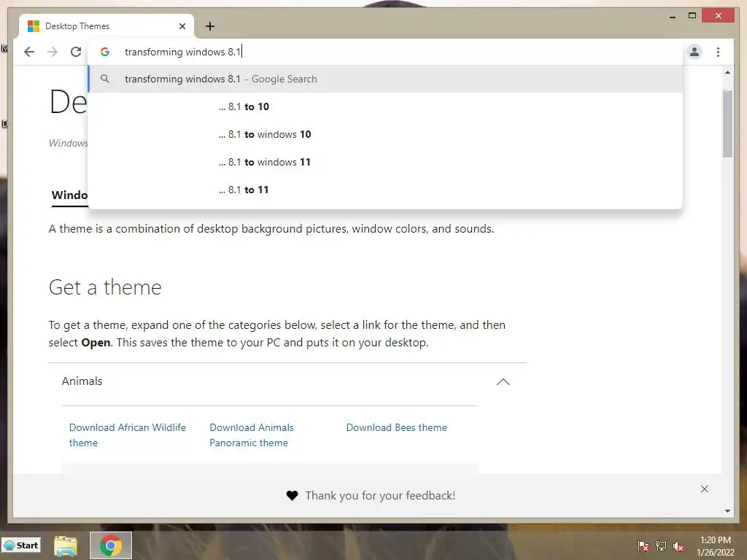Click the network tray icon
This screenshot has width=747, height=560.
[661, 545]
